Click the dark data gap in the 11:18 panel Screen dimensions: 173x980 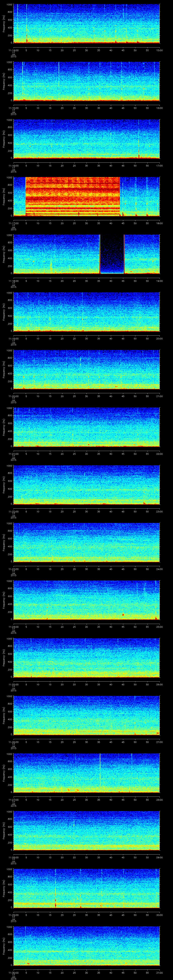(x=112, y=255)
